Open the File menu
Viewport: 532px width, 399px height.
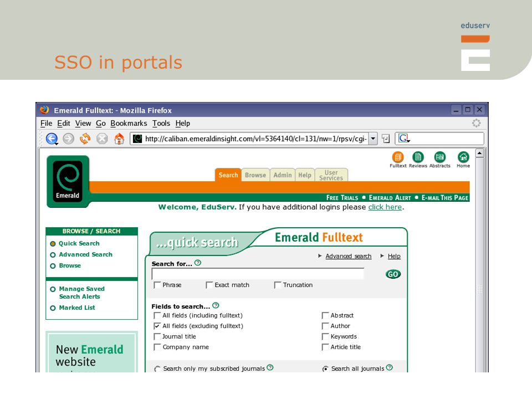point(46,123)
